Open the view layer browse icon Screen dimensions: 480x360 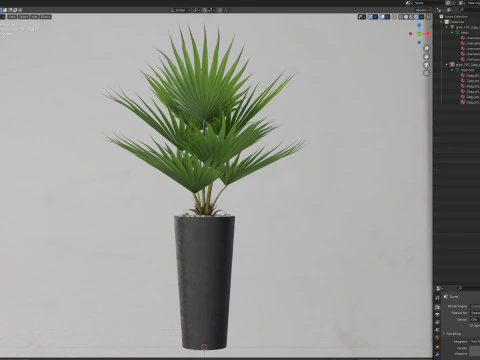pyautogui.click(x=462, y=3)
